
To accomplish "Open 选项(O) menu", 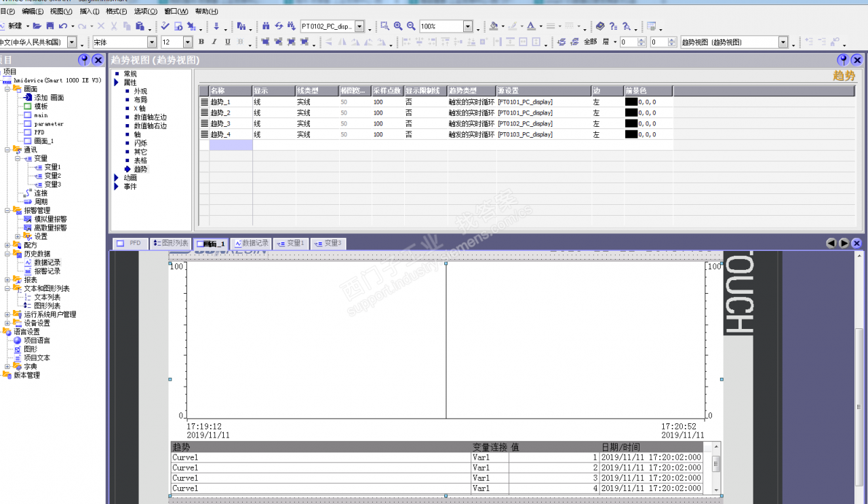I will pyautogui.click(x=145, y=12).
